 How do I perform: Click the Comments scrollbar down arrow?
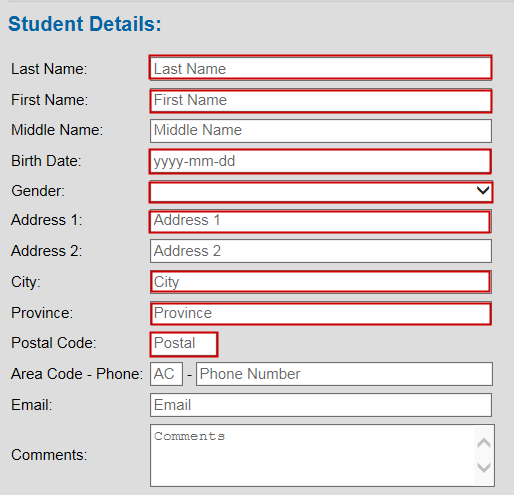(x=484, y=467)
